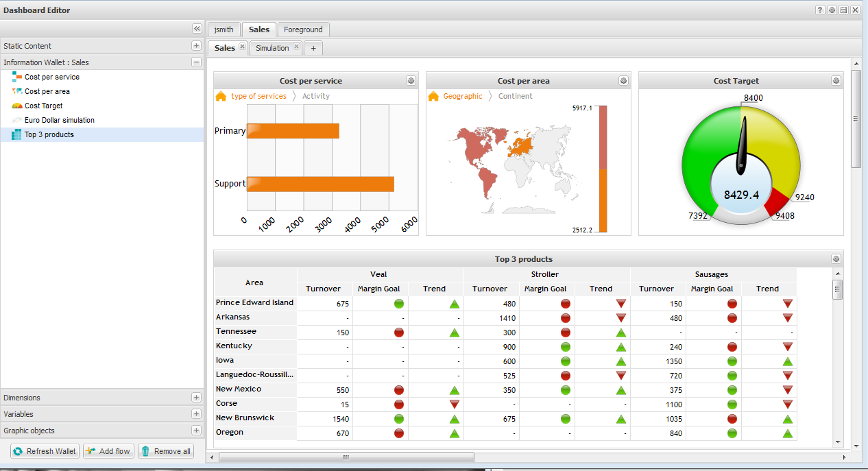Click the Cost Target widget gear icon
Screen dimensions: 868x471
(836, 81)
